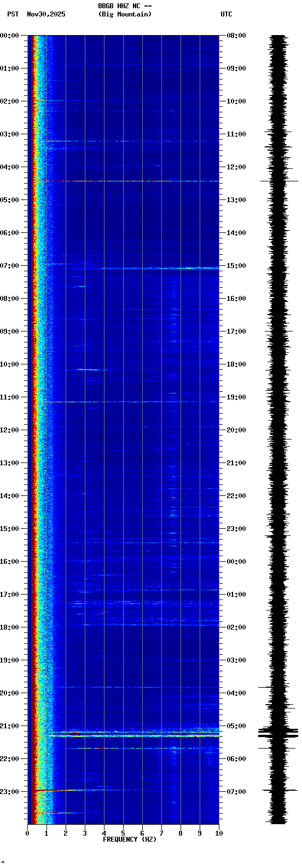Image resolution: width=302 pixels, height=868 pixels.
Task: Click the PST axis '23:00' time label
Action: click(9, 792)
